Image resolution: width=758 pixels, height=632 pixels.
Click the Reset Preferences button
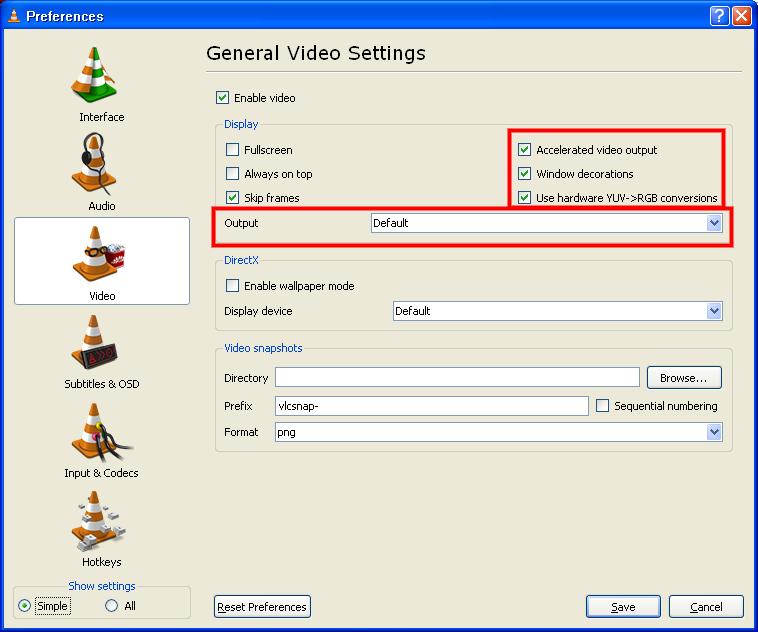click(x=262, y=607)
